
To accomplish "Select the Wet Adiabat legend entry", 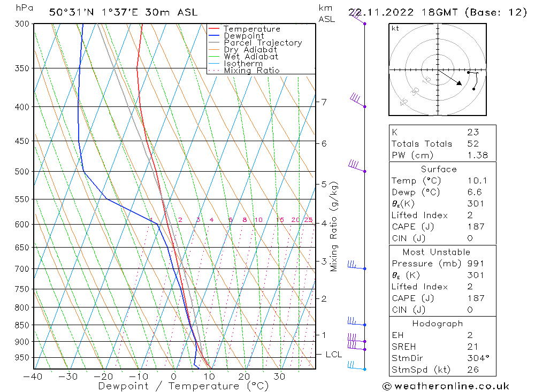I will point(243,57).
